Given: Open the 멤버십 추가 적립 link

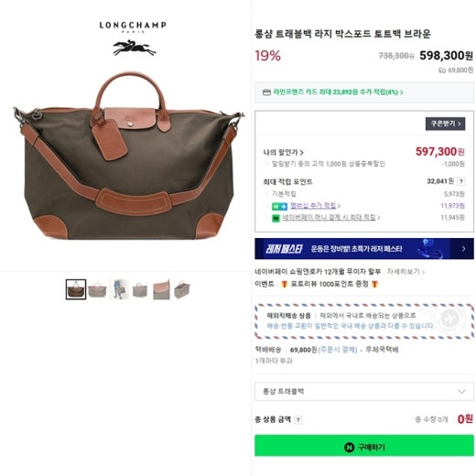Looking at the screenshot, I should click(313, 205).
